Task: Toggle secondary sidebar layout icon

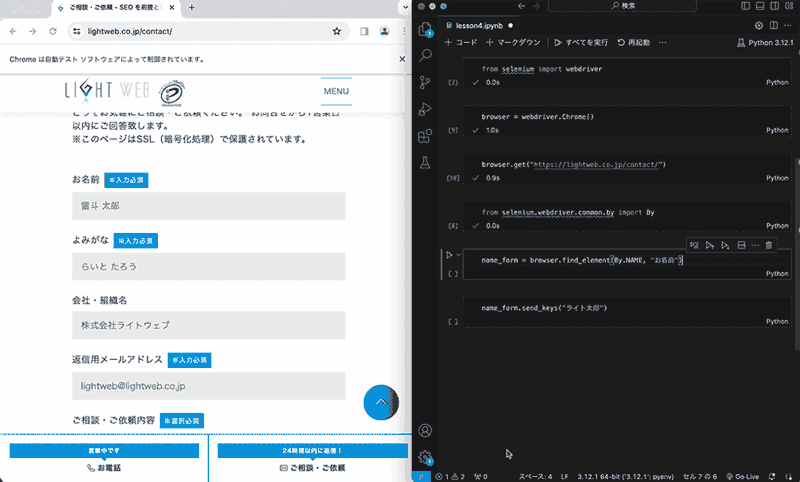Action: tap(774, 6)
